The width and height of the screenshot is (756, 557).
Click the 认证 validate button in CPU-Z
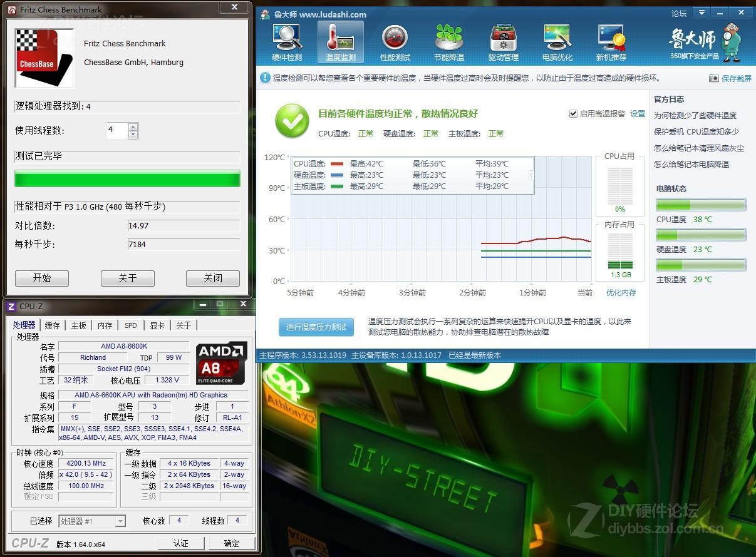tap(182, 543)
